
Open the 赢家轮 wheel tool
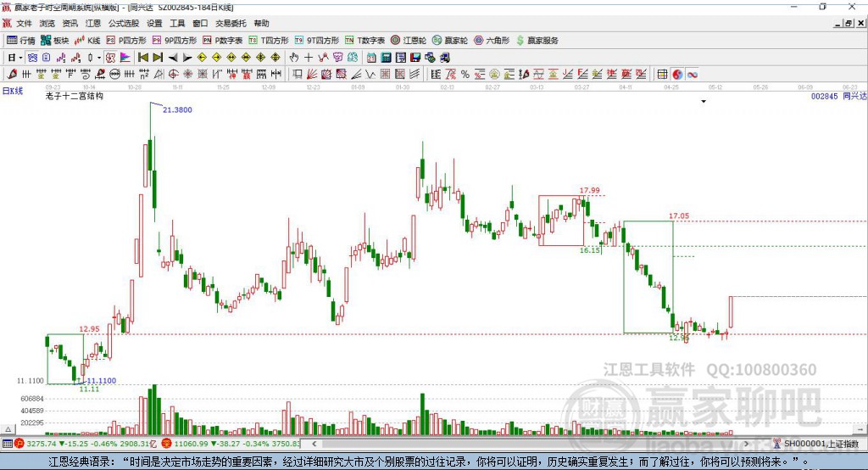point(450,41)
